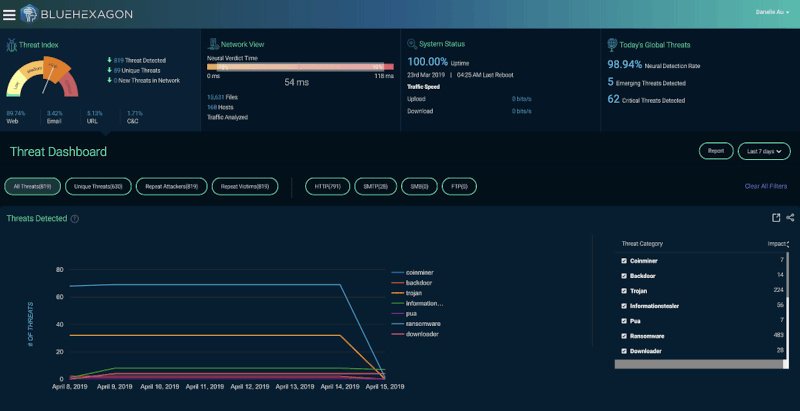800x411 pixels.
Task: Click the Clear All Filters link
Action: 765,186
